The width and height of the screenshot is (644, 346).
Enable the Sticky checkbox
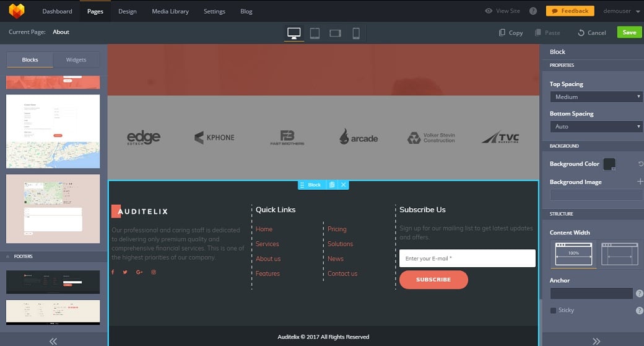[553, 310]
